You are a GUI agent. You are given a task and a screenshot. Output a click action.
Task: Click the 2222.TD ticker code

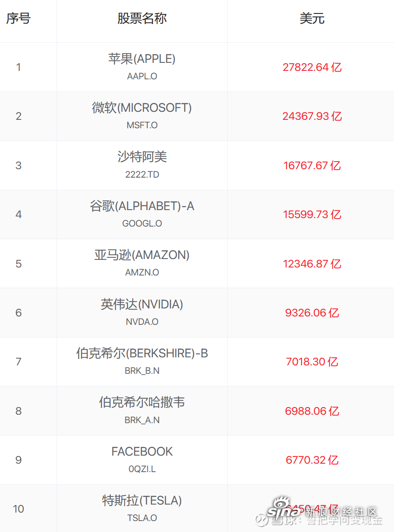[x=142, y=175]
